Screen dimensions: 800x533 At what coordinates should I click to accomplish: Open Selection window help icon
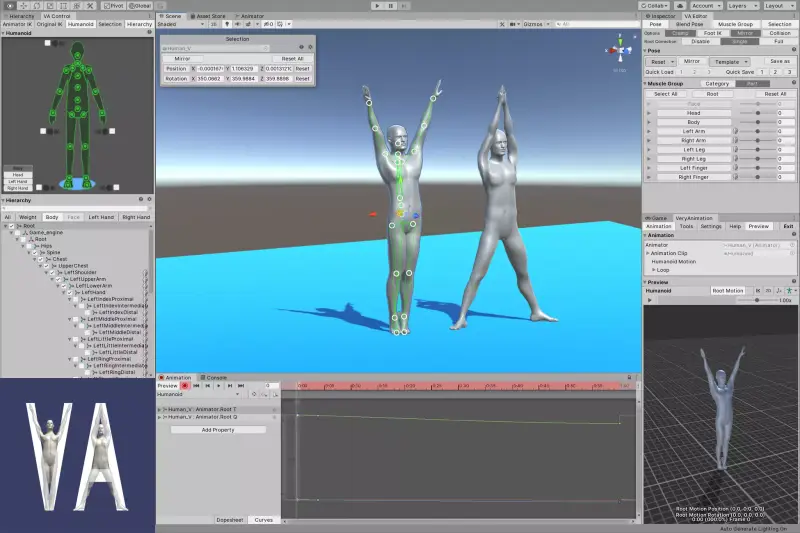point(301,47)
